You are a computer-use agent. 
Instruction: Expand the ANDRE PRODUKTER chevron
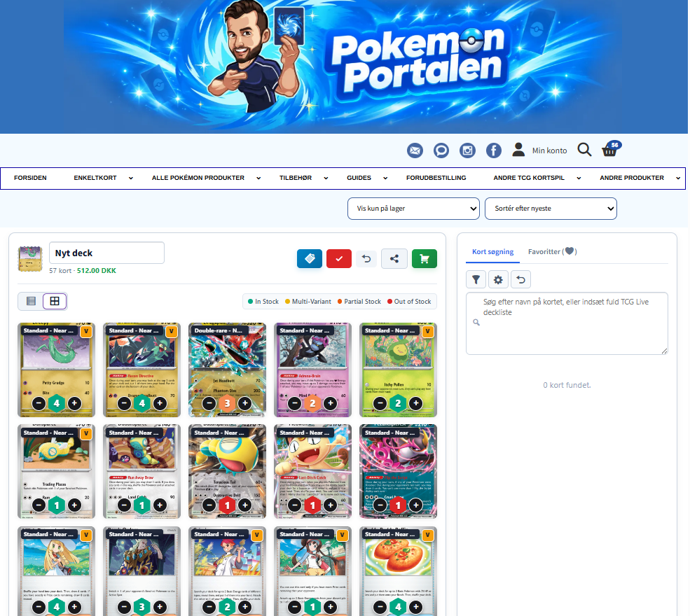coord(678,178)
